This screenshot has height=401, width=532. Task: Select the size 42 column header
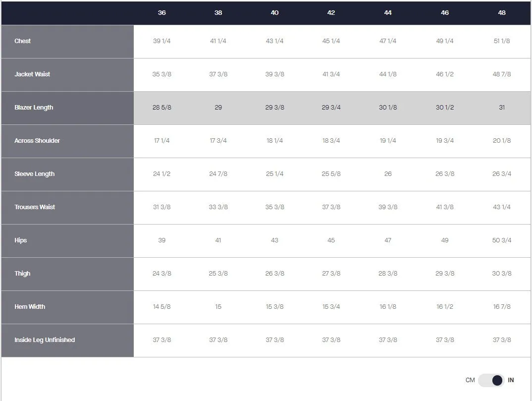point(331,12)
